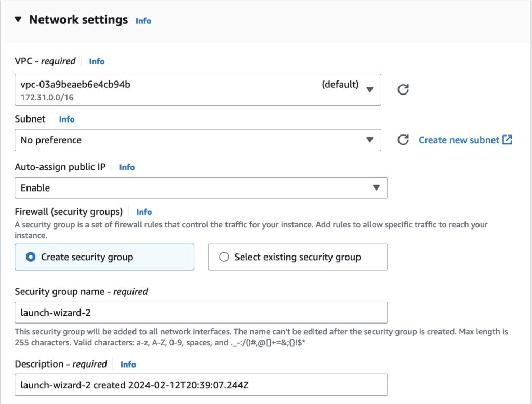This screenshot has height=404, width=532.
Task: Open the VPC Info link
Action: point(97,61)
